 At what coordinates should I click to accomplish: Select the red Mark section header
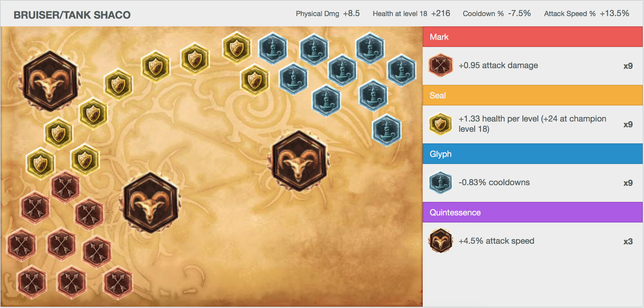tap(533, 37)
